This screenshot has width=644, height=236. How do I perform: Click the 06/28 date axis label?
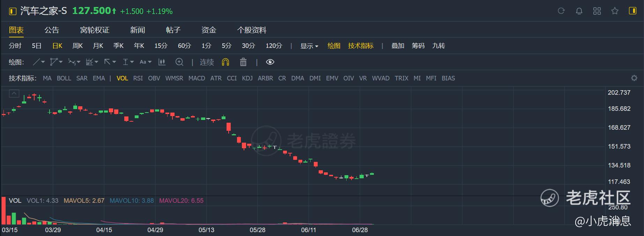pos(360,230)
